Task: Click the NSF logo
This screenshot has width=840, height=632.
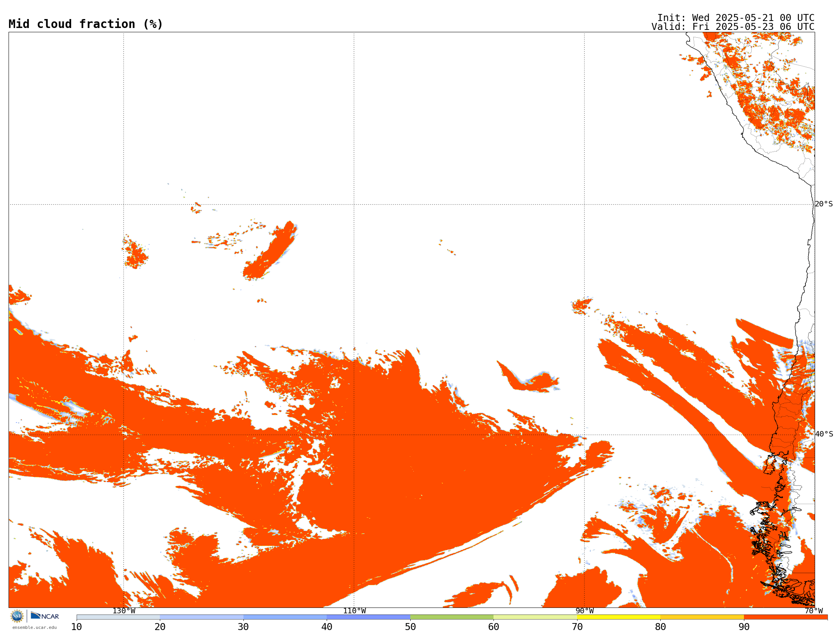Action: [17, 616]
